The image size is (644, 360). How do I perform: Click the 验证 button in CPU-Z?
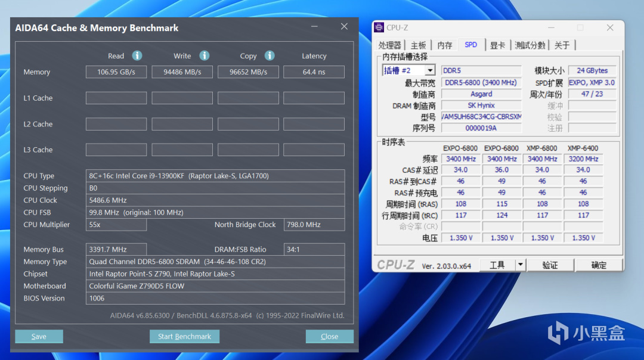point(550,265)
